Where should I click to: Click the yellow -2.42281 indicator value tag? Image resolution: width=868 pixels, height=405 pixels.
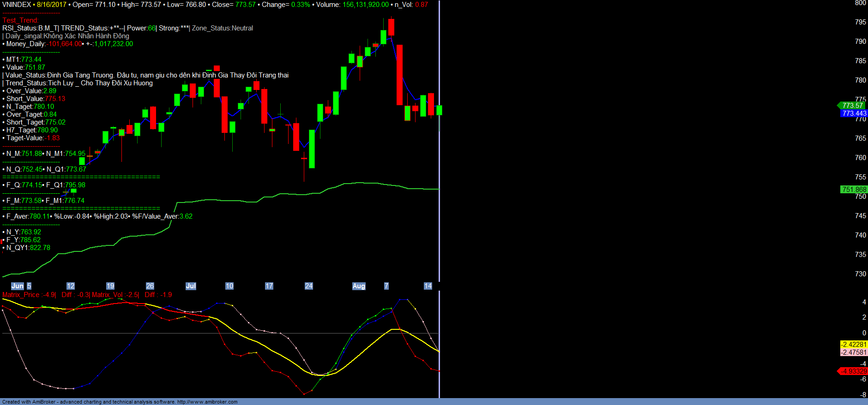[854, 345]
